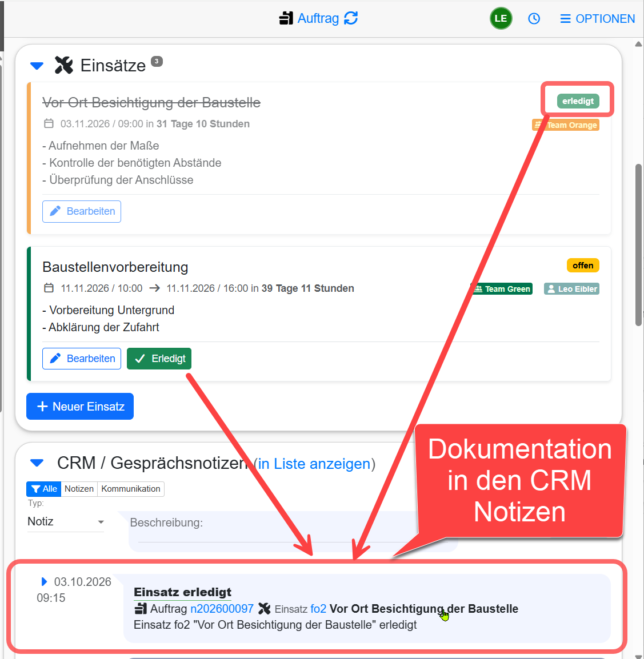Open the OPTIONEN menu
Image resolution: width=644 pixels, height=659 pixels.
(x=597, y=19)
